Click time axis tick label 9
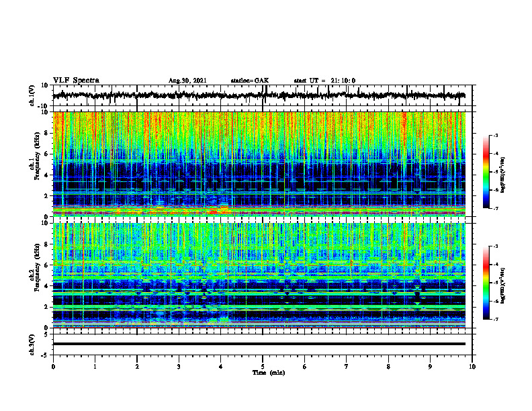Screen dimensions: 532x411 [x=430, y=367]
